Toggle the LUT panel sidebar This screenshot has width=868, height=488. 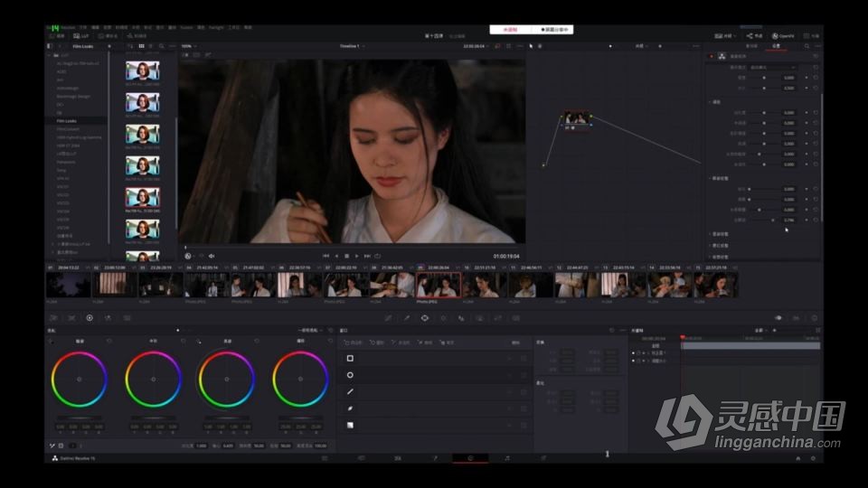pyautogui.click(x=49, y=46)
